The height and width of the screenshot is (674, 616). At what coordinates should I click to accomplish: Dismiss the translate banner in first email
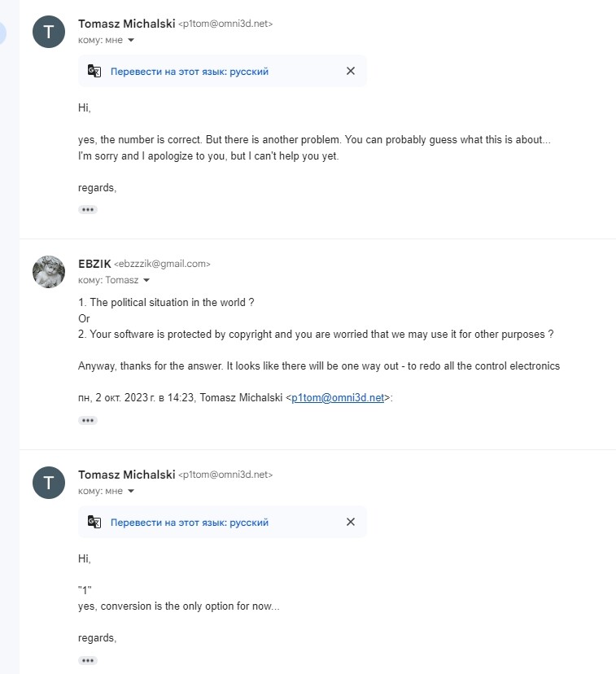351,71
